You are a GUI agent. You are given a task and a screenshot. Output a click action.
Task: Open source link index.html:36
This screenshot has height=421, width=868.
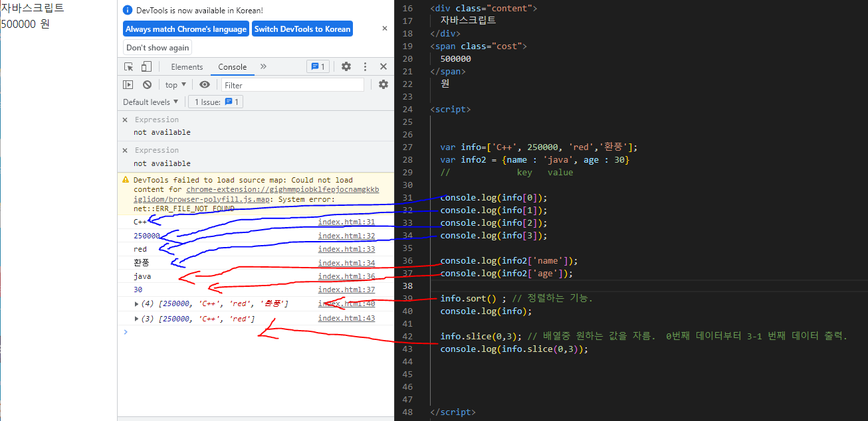coord(346,276)
